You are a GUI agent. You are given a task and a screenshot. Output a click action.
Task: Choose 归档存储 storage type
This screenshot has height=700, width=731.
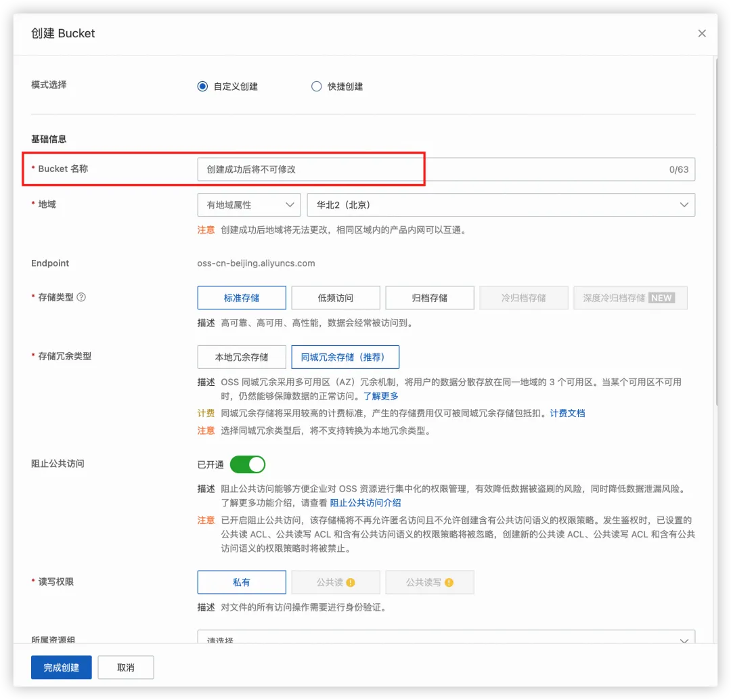coord(430,298)
